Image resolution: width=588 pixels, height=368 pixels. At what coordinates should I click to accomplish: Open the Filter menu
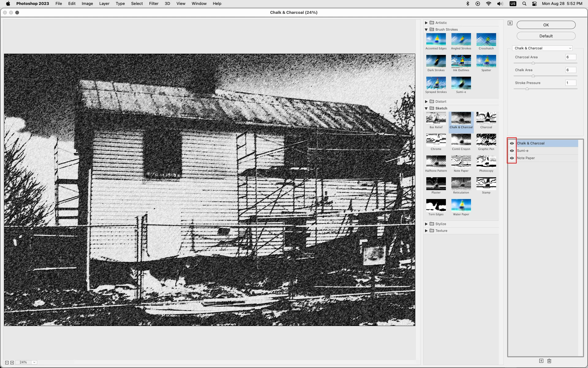tap(153, 4)
